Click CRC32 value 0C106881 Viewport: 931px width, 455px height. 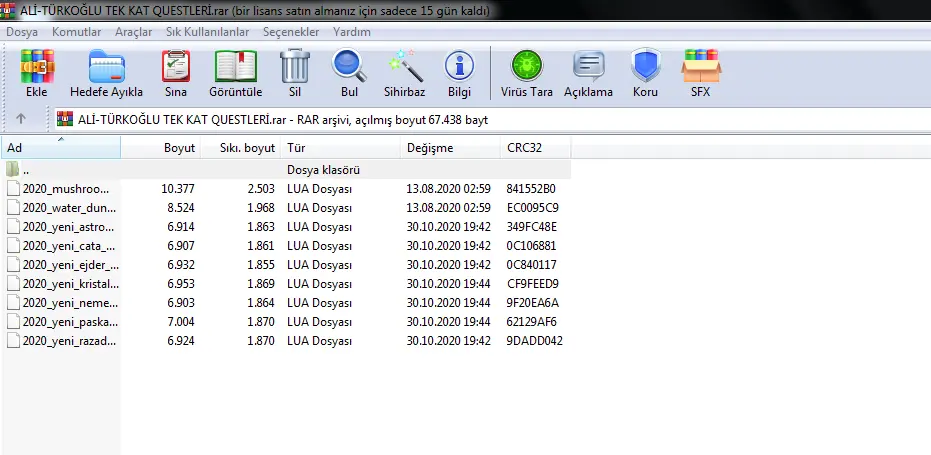tap(531, 246)
